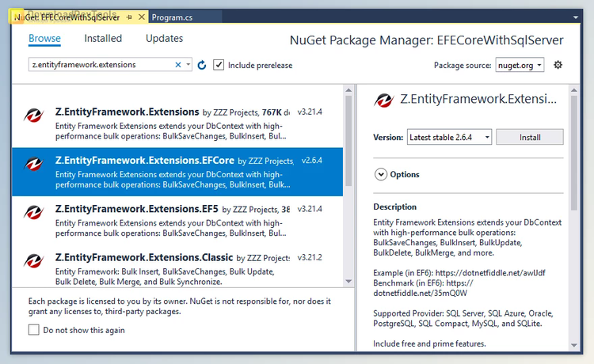Image resolution: width=594 pixels, height=364 pixels.
Task: Click the package list scroll down arrow
Action: click(348, 282)
